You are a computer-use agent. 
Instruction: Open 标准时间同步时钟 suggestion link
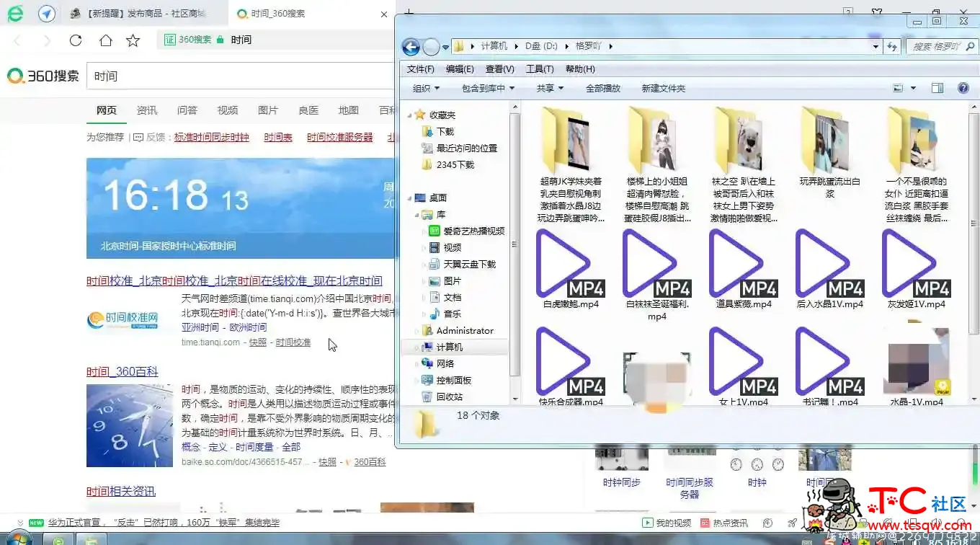211,137
